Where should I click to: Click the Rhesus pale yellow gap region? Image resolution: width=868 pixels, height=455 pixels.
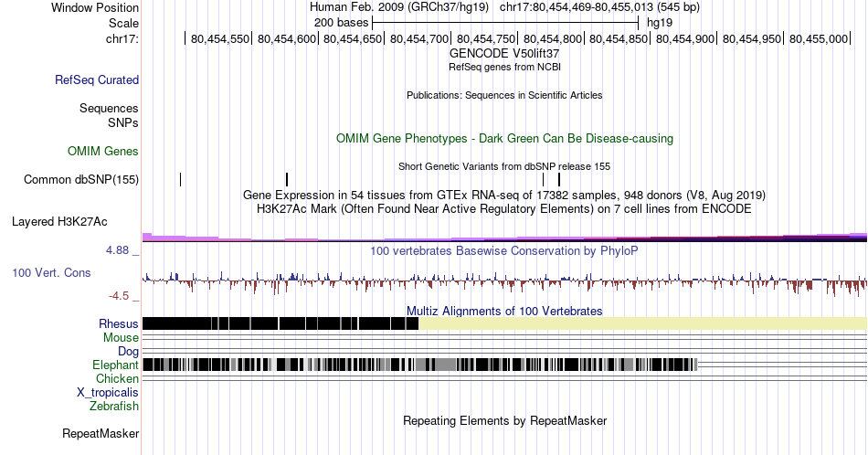[x=642, y=323]
